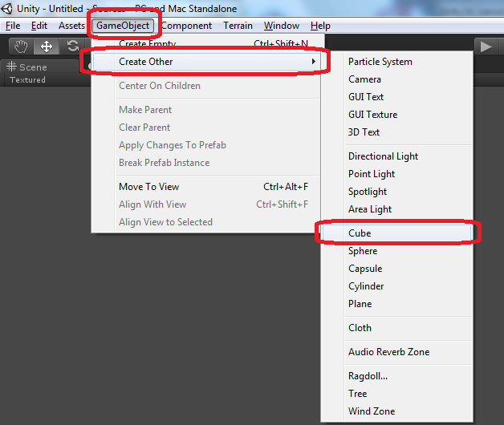Screen dimensions: 504x425
Task: Open the Assets menu
Action: coord(71,26)
